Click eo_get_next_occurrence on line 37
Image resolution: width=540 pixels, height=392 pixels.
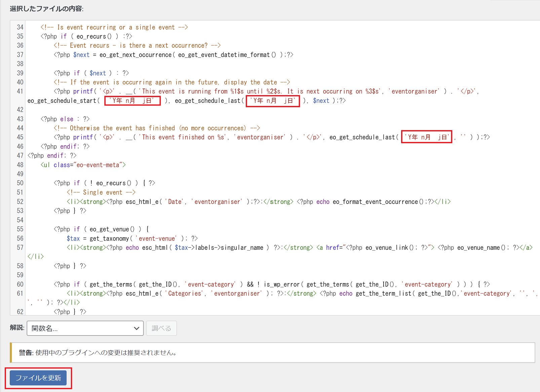point(135,55)
